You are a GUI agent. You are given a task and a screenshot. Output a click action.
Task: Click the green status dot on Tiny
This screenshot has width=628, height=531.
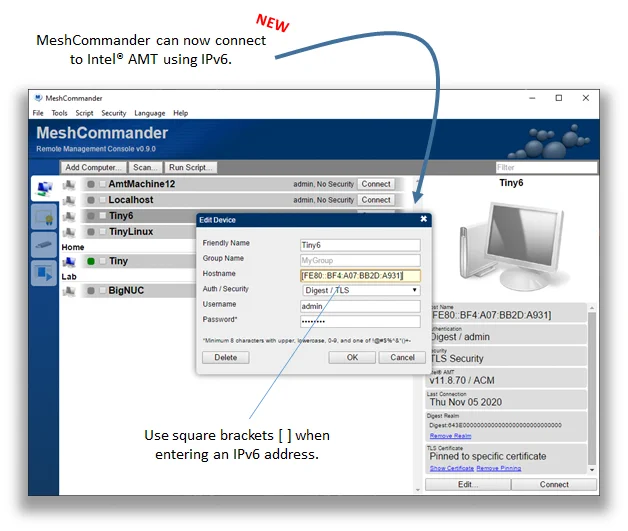[91, 261]
